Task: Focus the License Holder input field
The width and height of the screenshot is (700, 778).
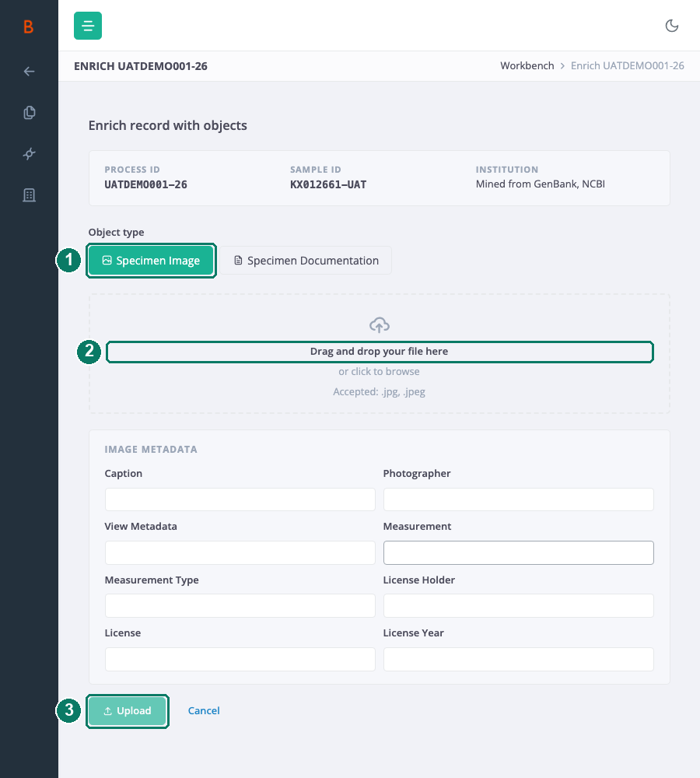Action: pyautogui.click(x=519, y=606)
